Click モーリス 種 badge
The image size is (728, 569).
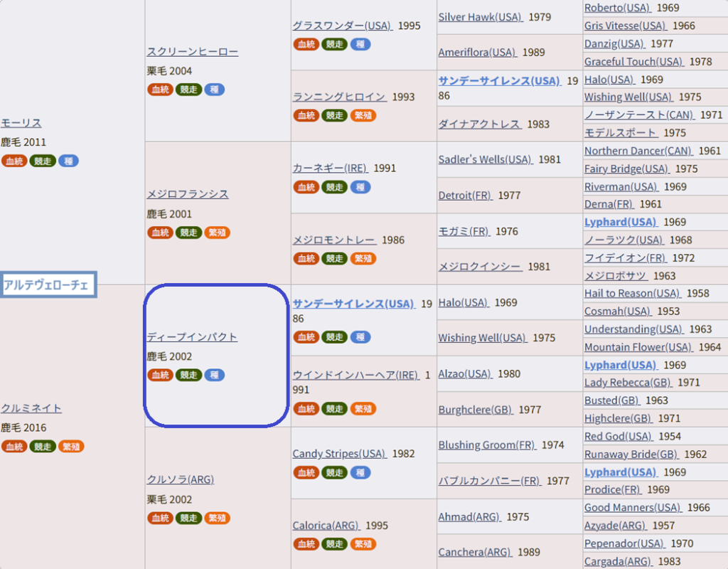pos(68,161)
